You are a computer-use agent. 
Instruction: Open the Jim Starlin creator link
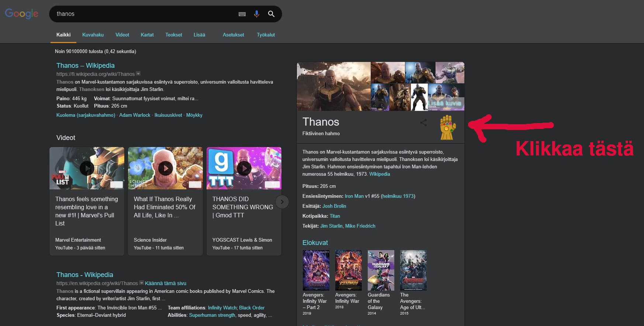pyautogui.click(x=331, y=226)
